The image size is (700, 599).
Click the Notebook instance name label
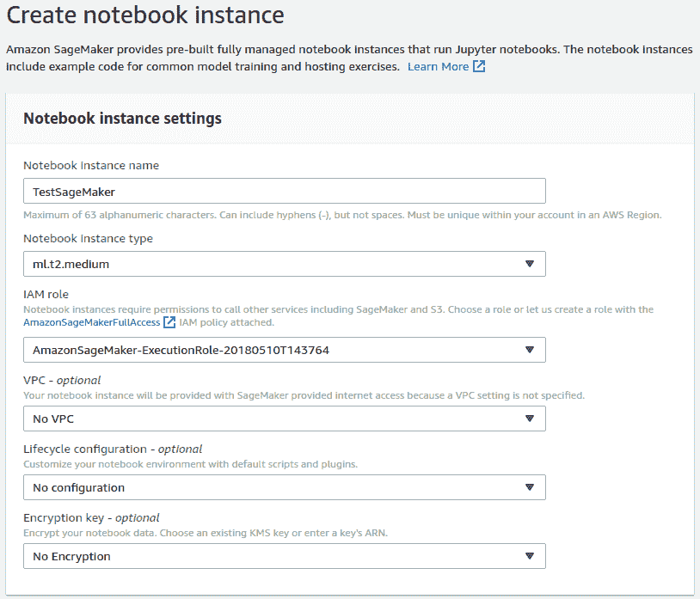click(91, 166)
